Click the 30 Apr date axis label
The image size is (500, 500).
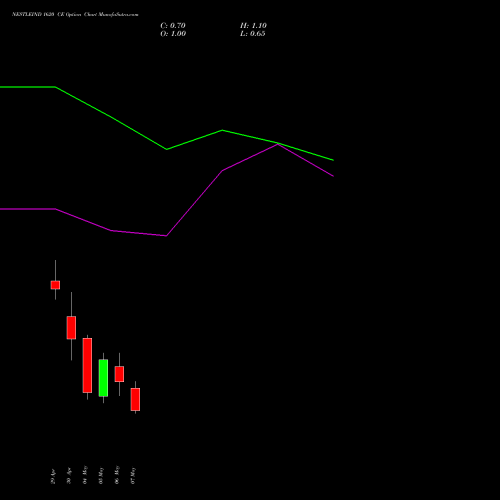(69, 475)
